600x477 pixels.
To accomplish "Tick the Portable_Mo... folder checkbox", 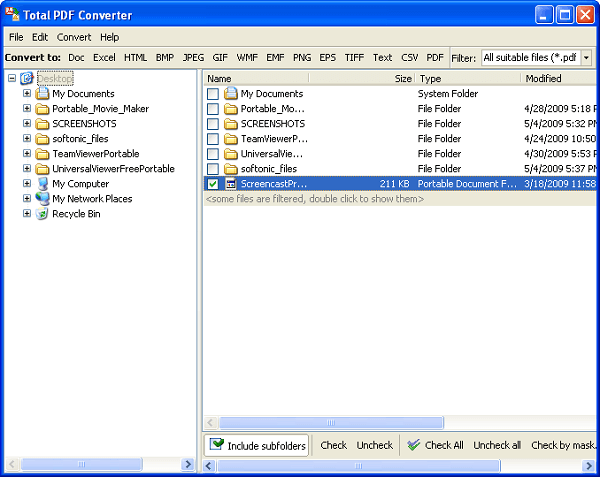I will coord(213,109).
